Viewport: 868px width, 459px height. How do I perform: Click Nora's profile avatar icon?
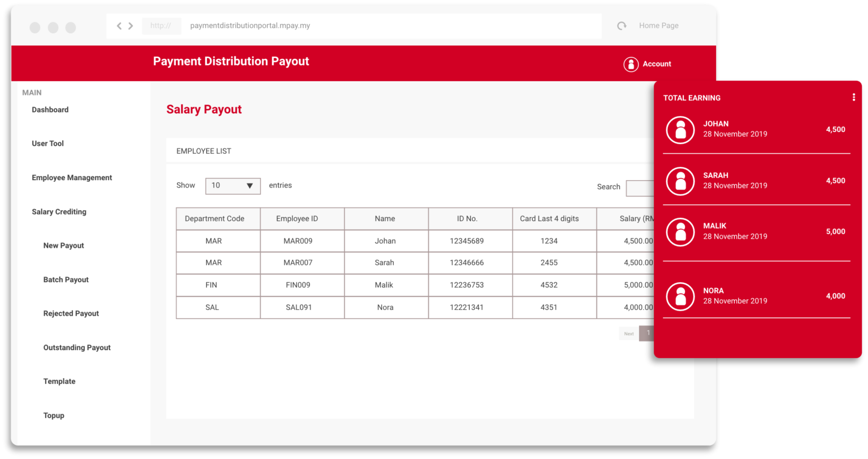click(x=680, y=296)
